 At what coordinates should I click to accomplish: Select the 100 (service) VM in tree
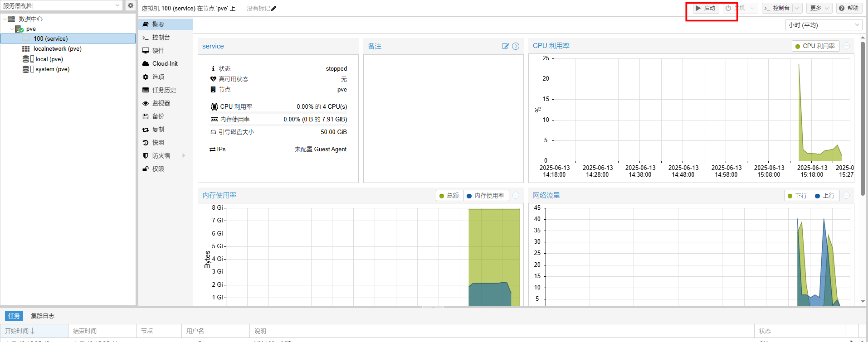tap(68, 39)
